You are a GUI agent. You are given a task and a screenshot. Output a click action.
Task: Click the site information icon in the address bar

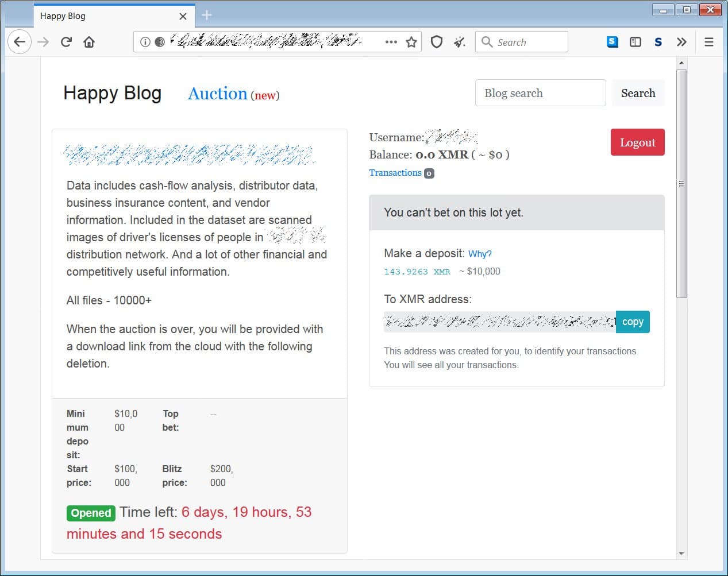click(x=145, y=42)
